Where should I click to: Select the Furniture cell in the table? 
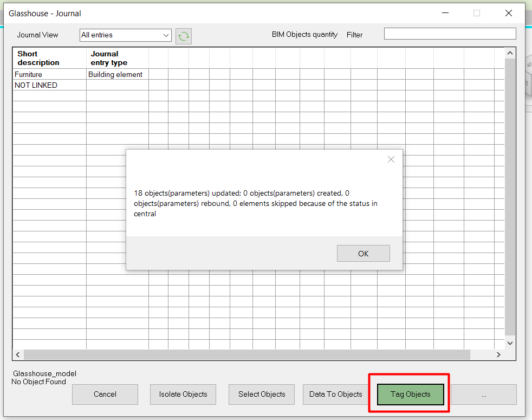coord(49,74)
